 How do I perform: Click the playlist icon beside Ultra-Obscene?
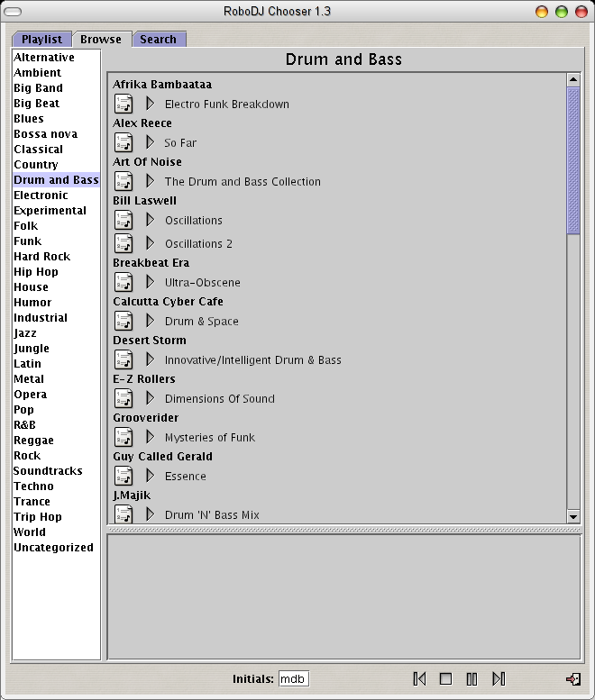pyautogui.click(x=124, y=282)
